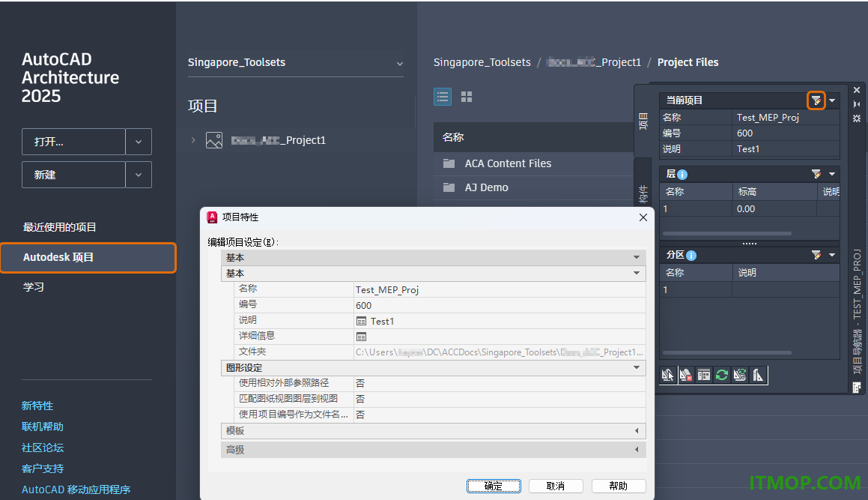The height and width of the screenshot is (500, 868).
Task: Click the project browser icon in navigator toolbar
Action: [667, 376]
